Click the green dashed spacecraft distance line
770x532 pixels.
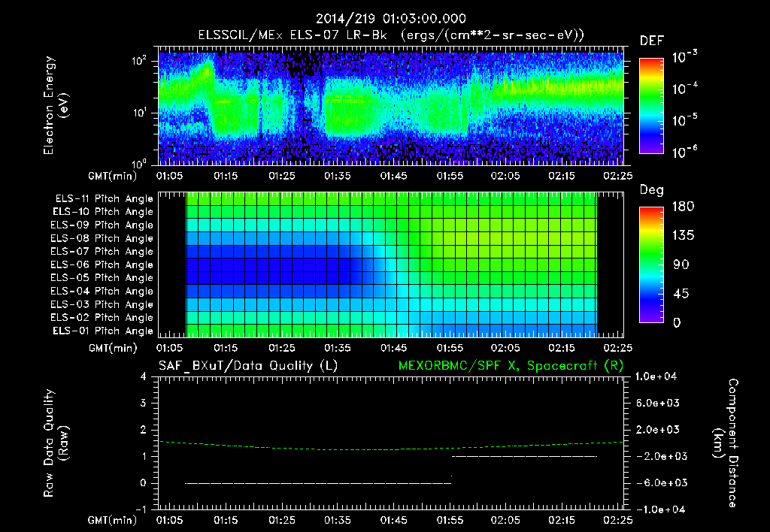391,446
